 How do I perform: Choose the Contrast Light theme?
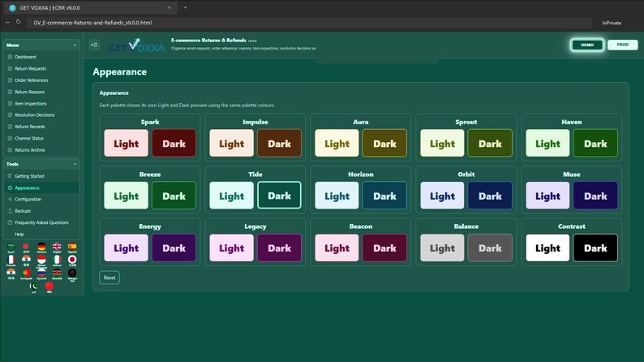click(x=547, y=248)
